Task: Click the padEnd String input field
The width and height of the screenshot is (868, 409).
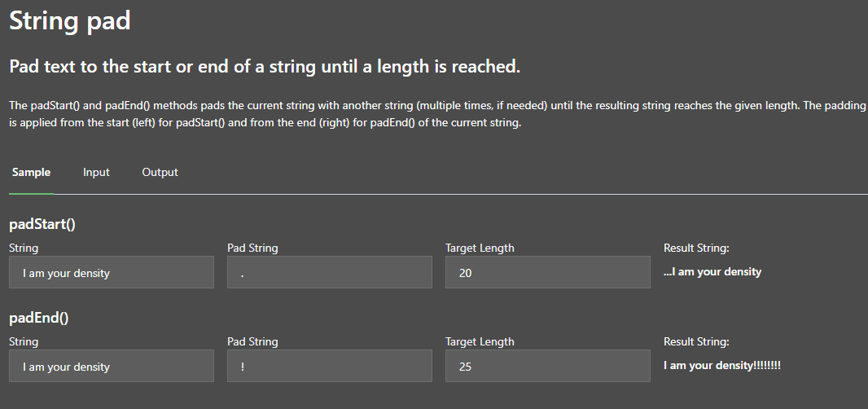Action: [112, 367]
